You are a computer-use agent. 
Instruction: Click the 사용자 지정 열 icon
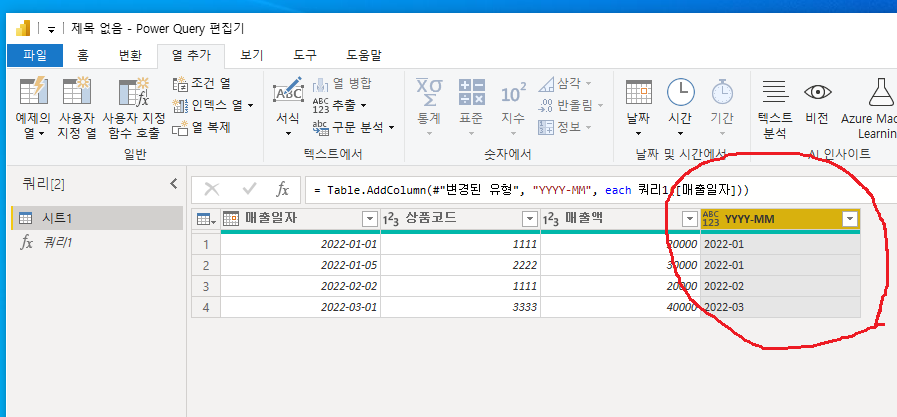(x=77, y=95)
